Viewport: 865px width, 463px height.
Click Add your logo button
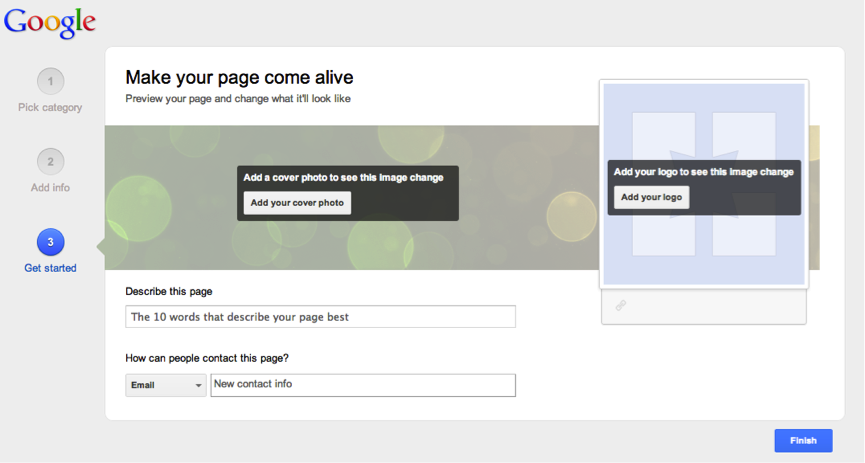(x=652, y=198)
